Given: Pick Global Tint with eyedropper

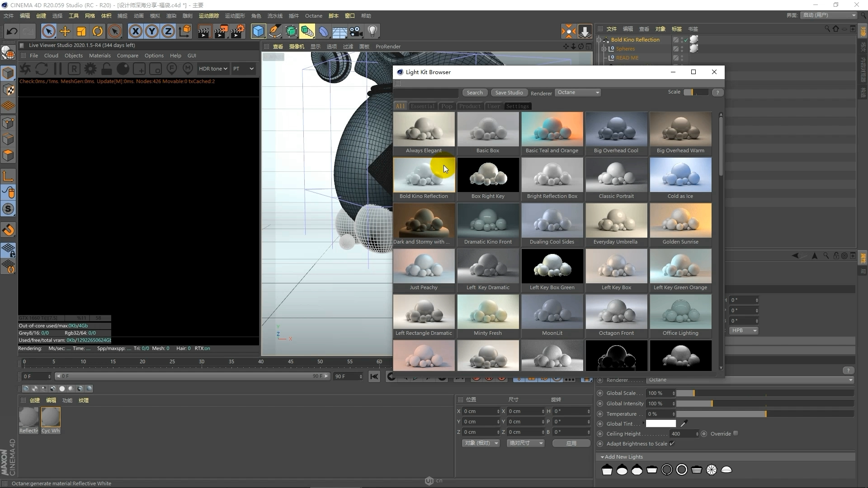Looking at the screenshot, I should (x=684, y=423).
